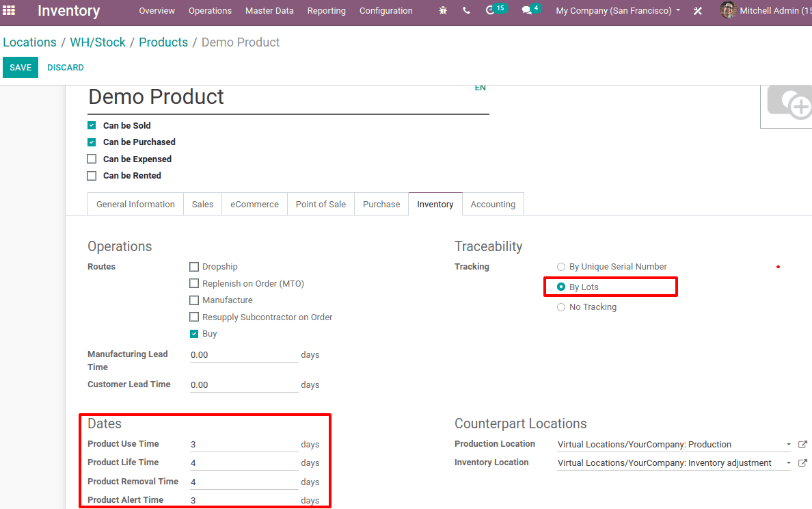This screenshot has width=812, height=509.
Task: Add a product image via camera icon
Action: point(789,103)
